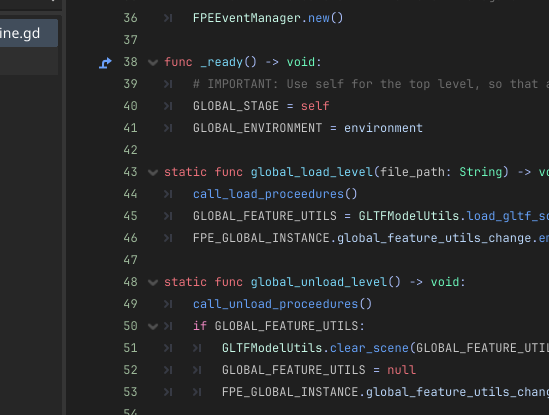
Task: Click GLOBAL_STAGE on line 40
Action: point(236,106)
